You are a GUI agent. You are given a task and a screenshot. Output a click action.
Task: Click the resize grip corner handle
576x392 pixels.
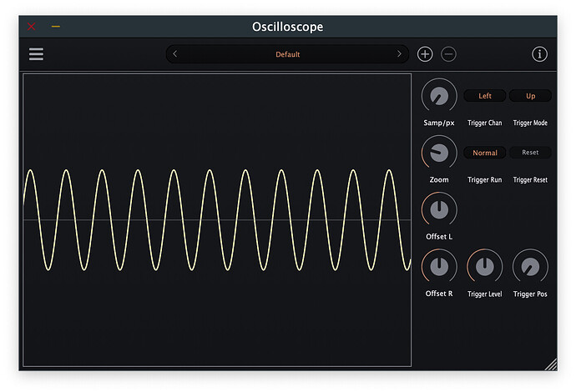[551, 364]
